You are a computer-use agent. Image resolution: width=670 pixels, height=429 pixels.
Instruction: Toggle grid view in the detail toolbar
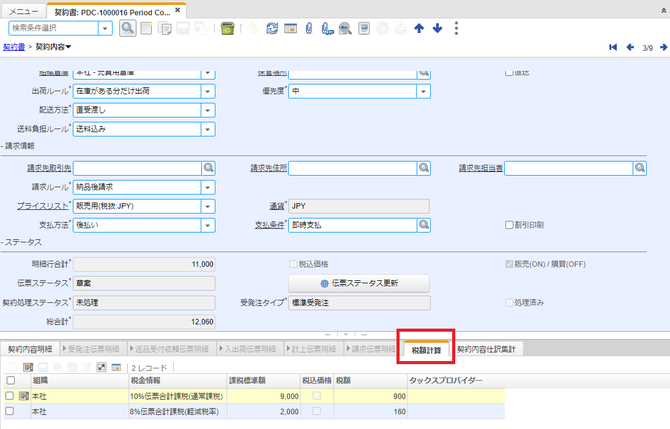(116, 367)
